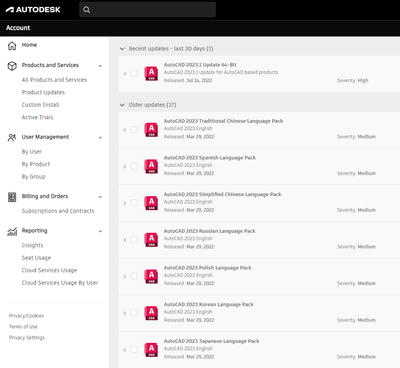Expand Korean Language Pack row arrow
Viewport: 400px width, 368px height.
(x=125, y=313)
